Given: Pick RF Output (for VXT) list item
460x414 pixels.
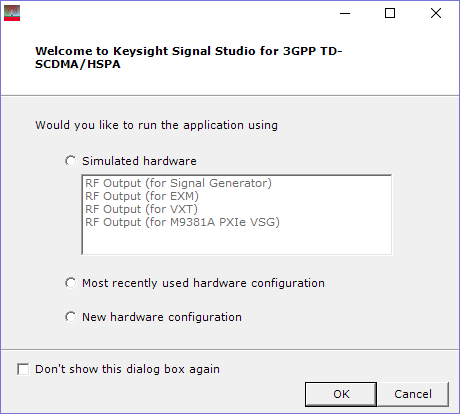Looking at the screenshot, I should (141, 209).
